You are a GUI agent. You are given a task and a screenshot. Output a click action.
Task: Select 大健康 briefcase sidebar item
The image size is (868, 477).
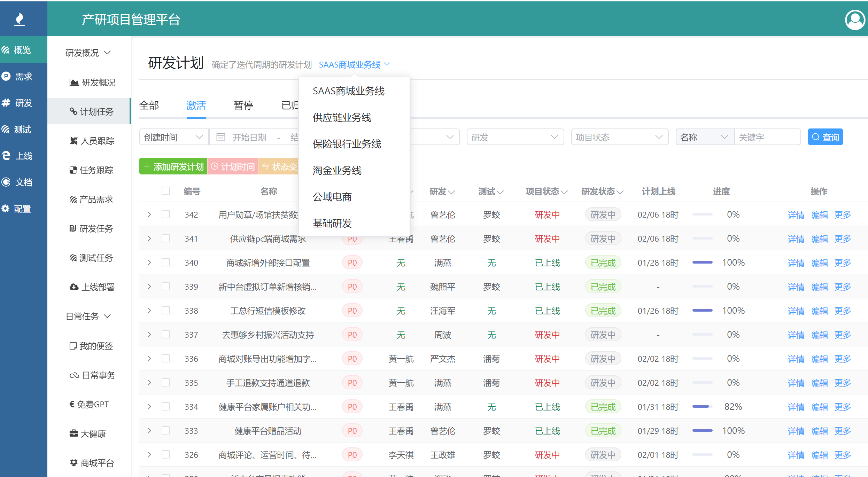[88, 434]
